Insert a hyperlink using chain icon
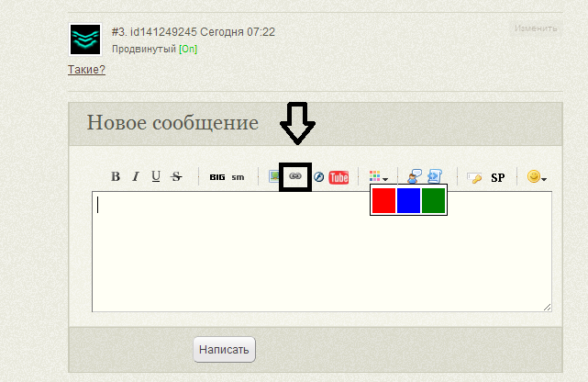588x382 pixels. click(295, 176)
